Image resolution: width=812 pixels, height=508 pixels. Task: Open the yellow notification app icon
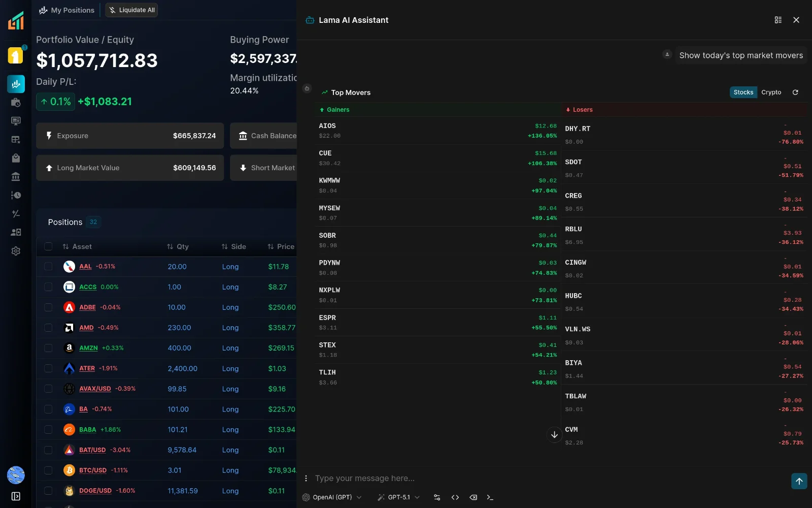point(16,55)
